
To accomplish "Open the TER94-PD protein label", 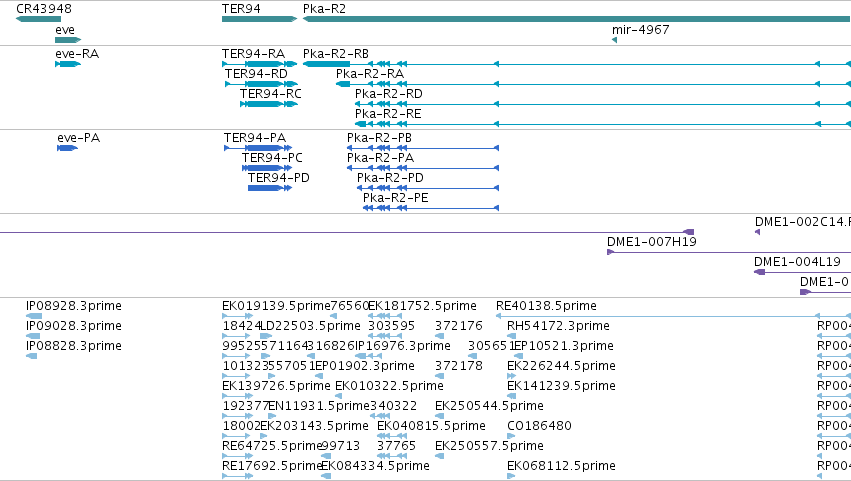I will (x=279, y=178).
